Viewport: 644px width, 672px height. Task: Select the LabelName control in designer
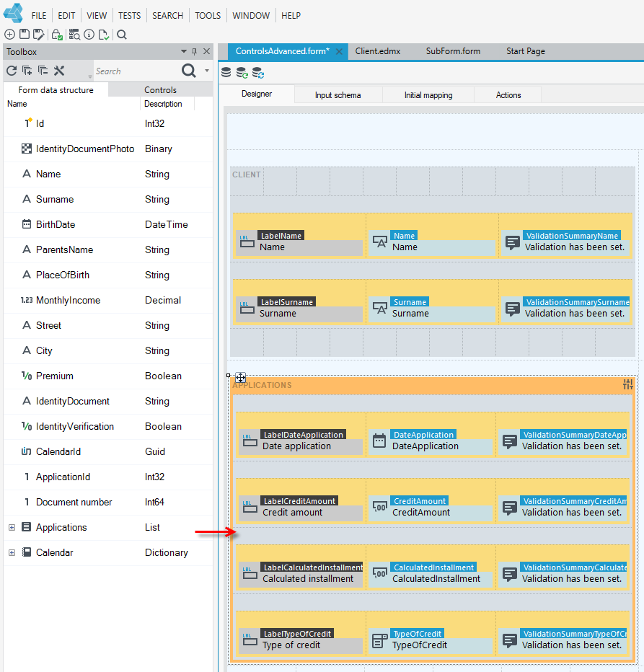coord(299,242)
